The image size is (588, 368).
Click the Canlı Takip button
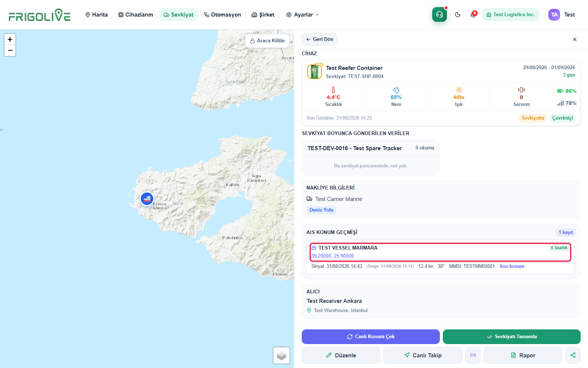click(423, 355)
